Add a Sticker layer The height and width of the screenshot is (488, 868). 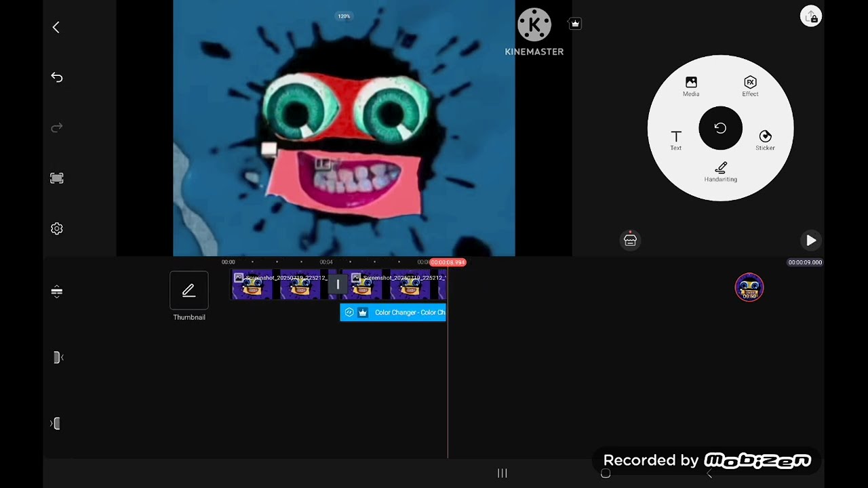765,140
